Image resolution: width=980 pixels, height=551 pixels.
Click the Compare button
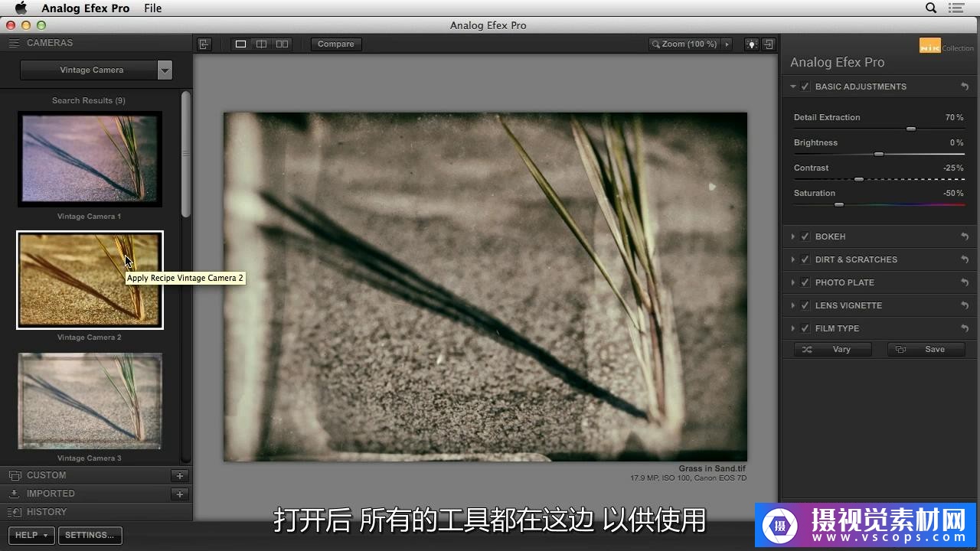point(335,44)
